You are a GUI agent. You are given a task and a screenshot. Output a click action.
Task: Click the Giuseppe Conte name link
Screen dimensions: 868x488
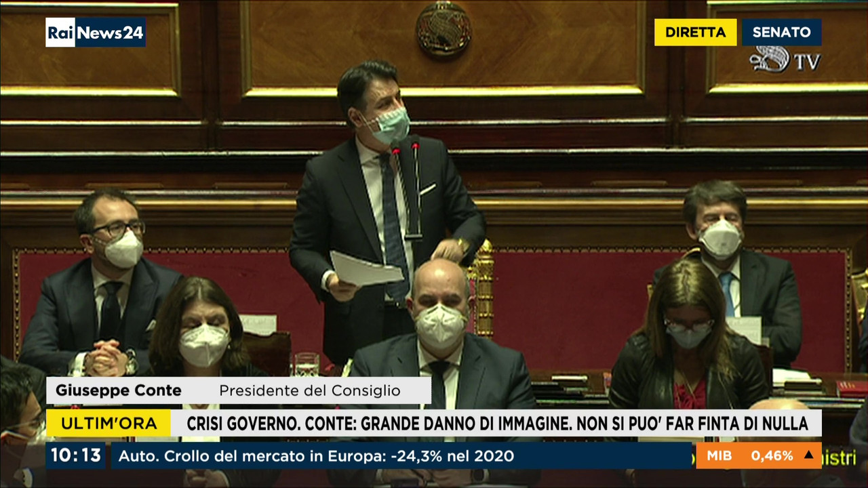(119, 390)
